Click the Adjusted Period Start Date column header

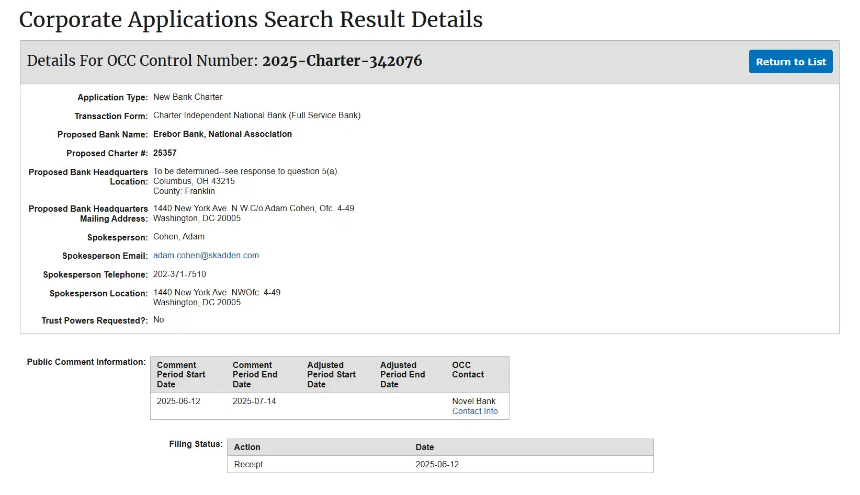coord(331,374)
